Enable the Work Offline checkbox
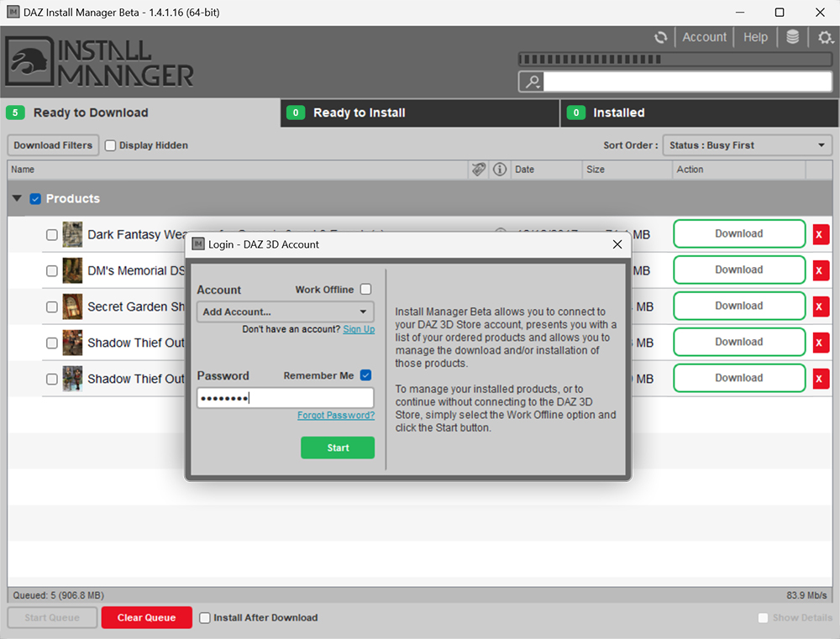 click(x=365, y=290)
